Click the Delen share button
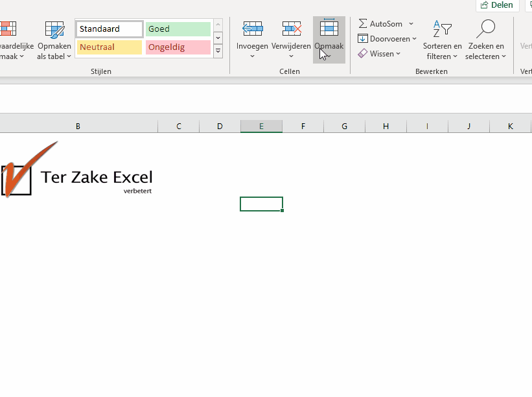The image size is (532, 397). point(498,5)
